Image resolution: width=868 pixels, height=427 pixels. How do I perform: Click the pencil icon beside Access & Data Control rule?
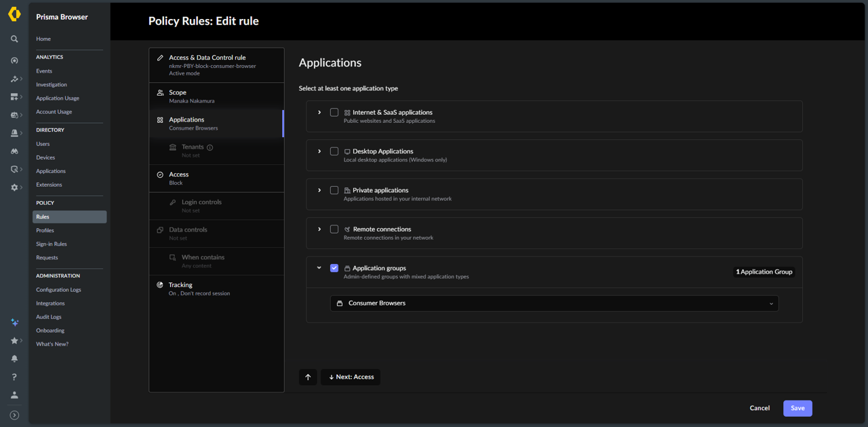[x=160, y=58]
